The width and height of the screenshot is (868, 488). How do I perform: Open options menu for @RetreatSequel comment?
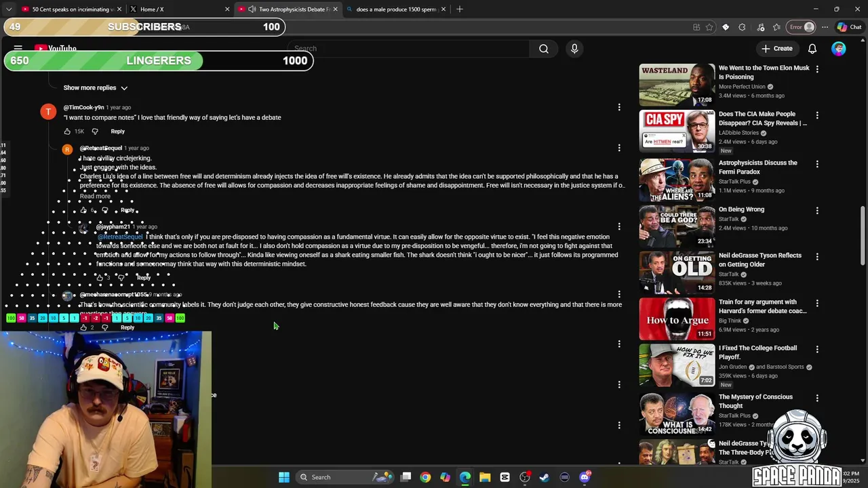click(619, 148)
